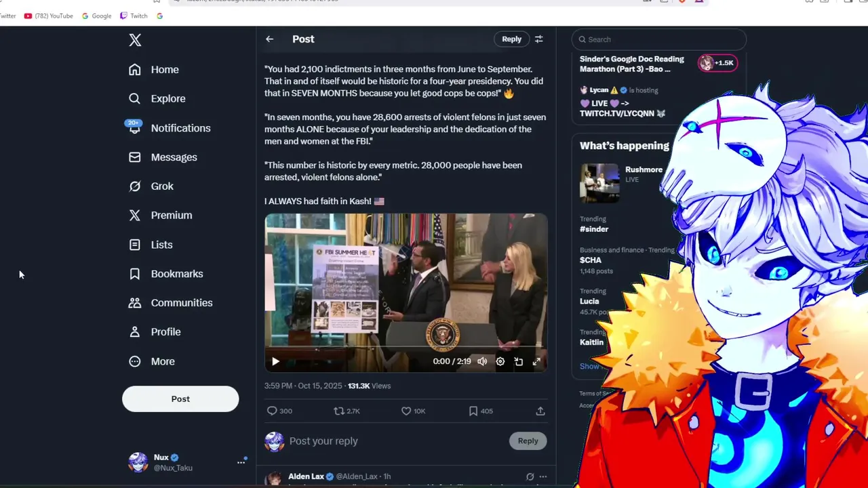Click the X logo icon
Viewport: 868px width, 488px height.
tap(135, 40)
